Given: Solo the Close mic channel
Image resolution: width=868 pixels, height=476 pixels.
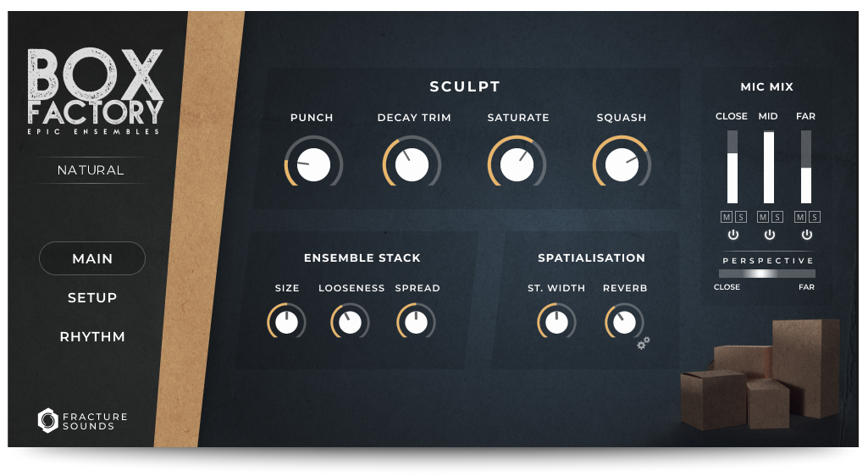Looking at the screenshot, I should click(x=741, y=217).
